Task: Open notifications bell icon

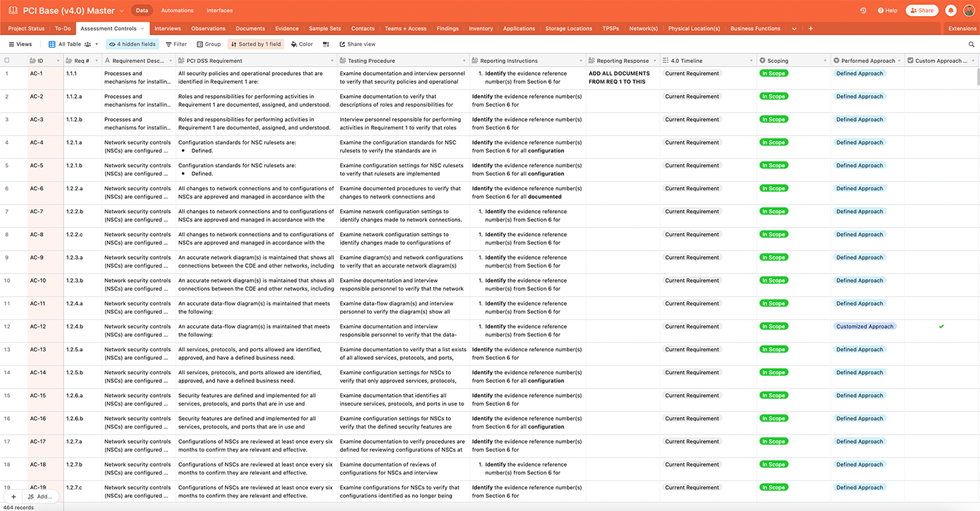Action: 951,10
